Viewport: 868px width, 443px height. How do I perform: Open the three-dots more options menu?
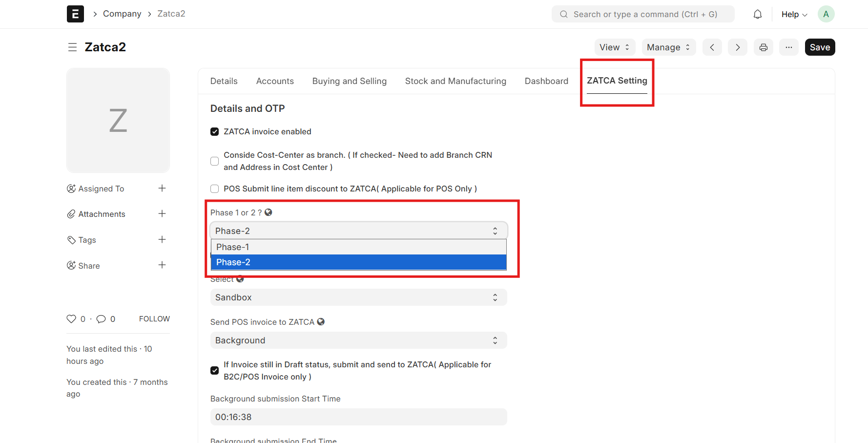[x=788, y=47]
